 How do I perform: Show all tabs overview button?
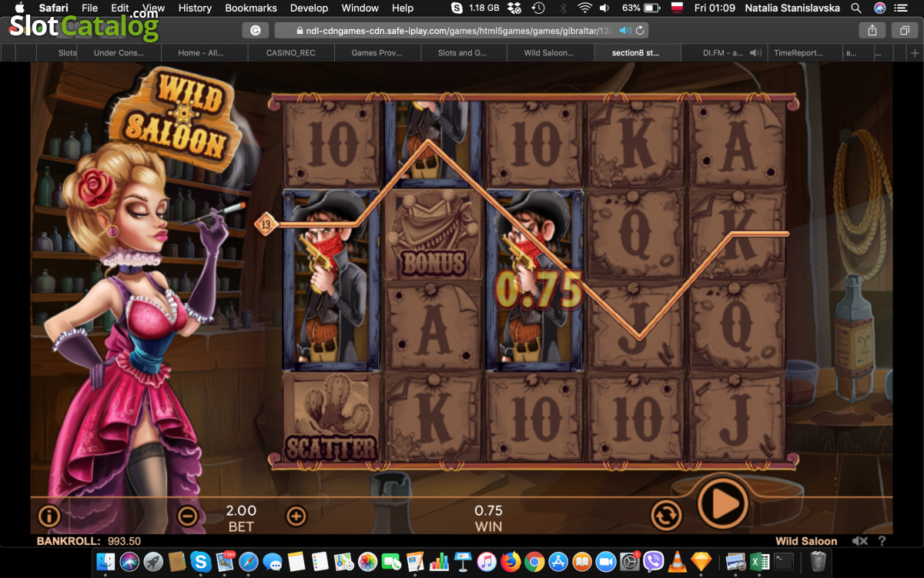(x=904, y=31)
